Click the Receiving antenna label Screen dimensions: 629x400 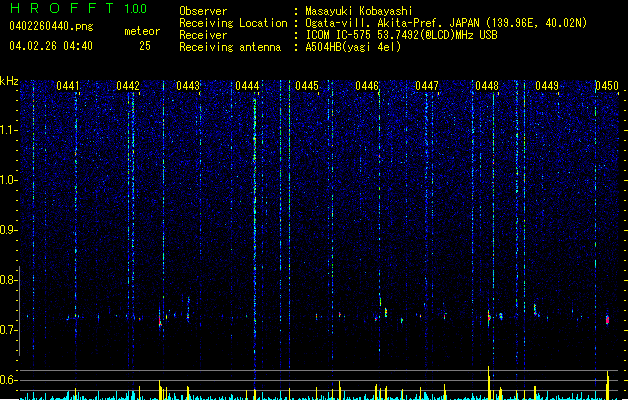tap(230, 47)
